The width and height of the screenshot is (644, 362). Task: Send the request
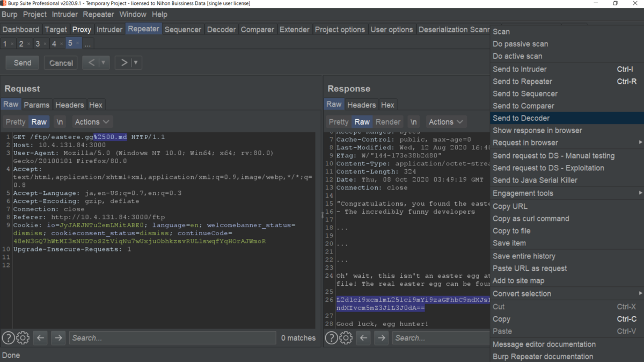[x=23, y=63]
